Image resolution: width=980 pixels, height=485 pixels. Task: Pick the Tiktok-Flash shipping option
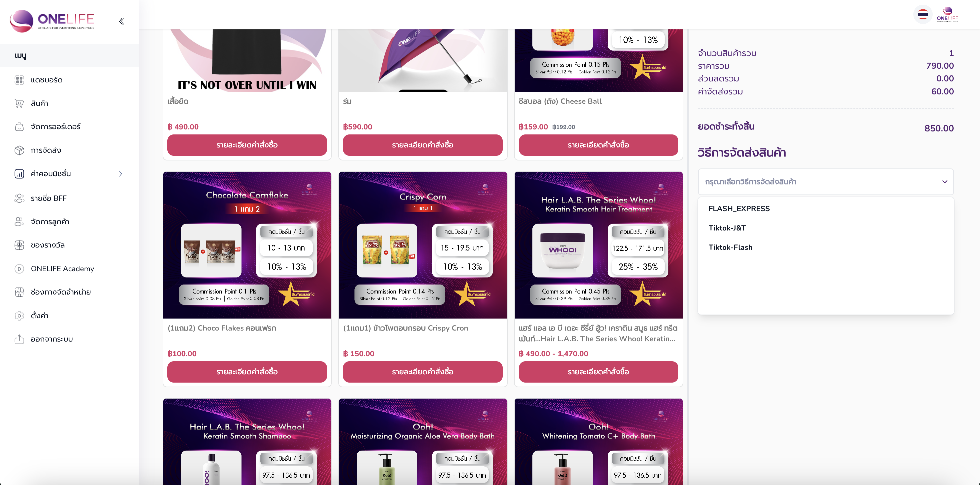click(730, 247)
